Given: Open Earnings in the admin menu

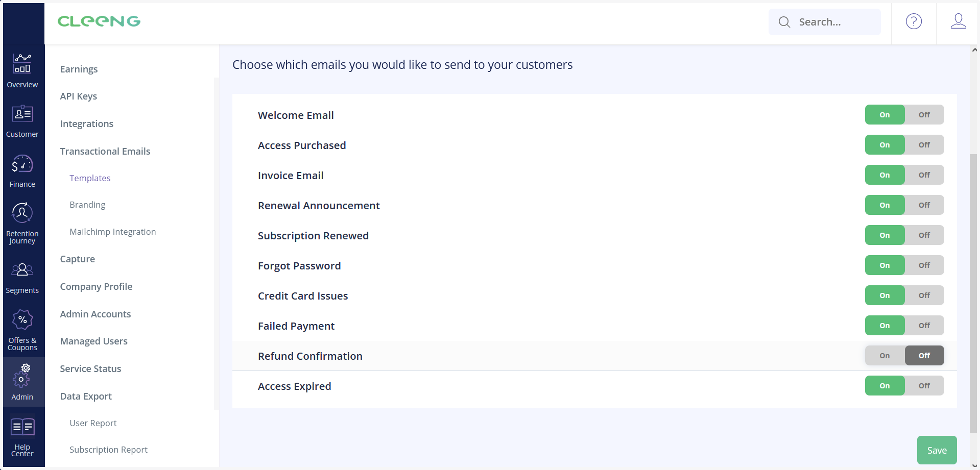Looking at the screenshot, I should click(79, 69).
